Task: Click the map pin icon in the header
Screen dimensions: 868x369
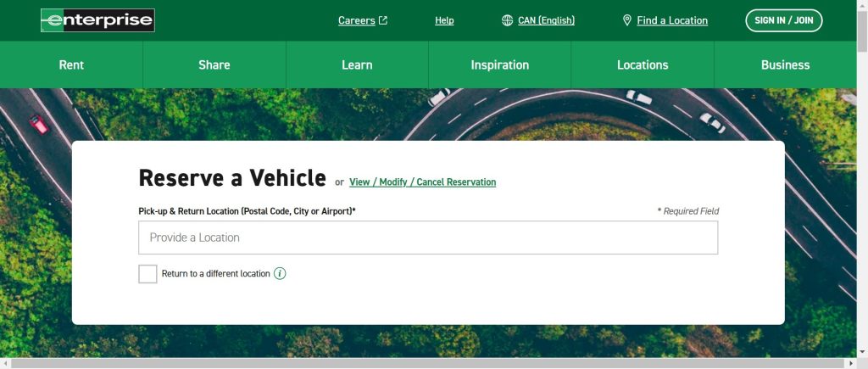Action: pyautogui.click(x=627, y=20)
